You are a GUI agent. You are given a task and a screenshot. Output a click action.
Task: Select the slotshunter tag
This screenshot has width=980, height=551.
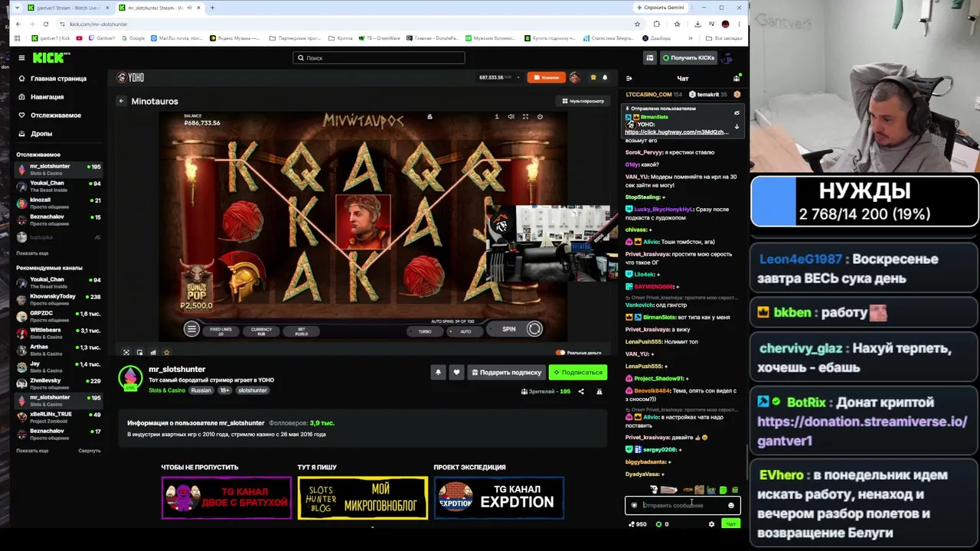[x=253, y=390]
